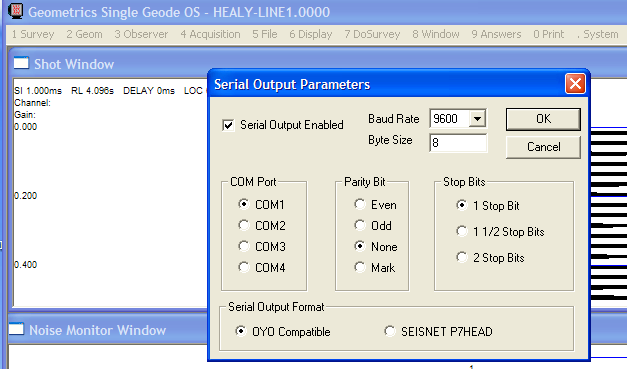Click the Gain: label in Shot Window
627x369 pixels.
coord(25,115)
